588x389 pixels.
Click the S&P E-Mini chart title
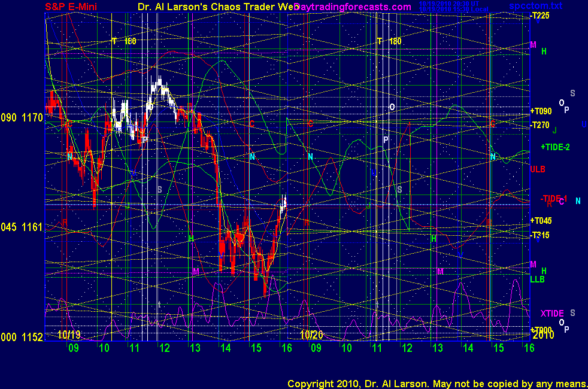pos(71,7)
